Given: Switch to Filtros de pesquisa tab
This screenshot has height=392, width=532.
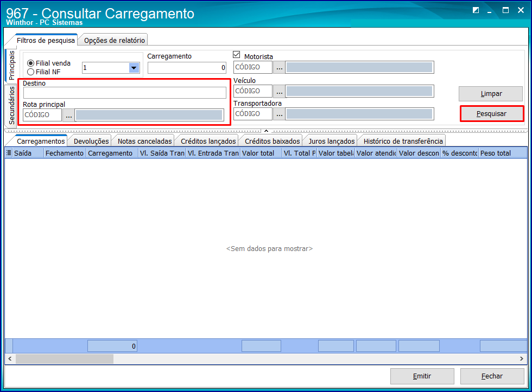Looking at the screenshot, I should tap(46, 40).
